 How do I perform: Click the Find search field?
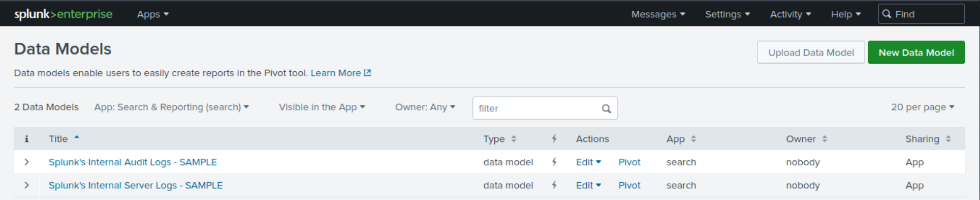(921, 14)
